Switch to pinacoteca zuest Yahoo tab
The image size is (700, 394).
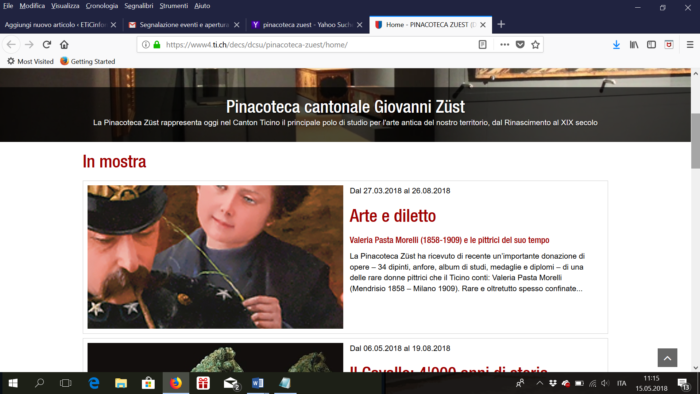307,25
